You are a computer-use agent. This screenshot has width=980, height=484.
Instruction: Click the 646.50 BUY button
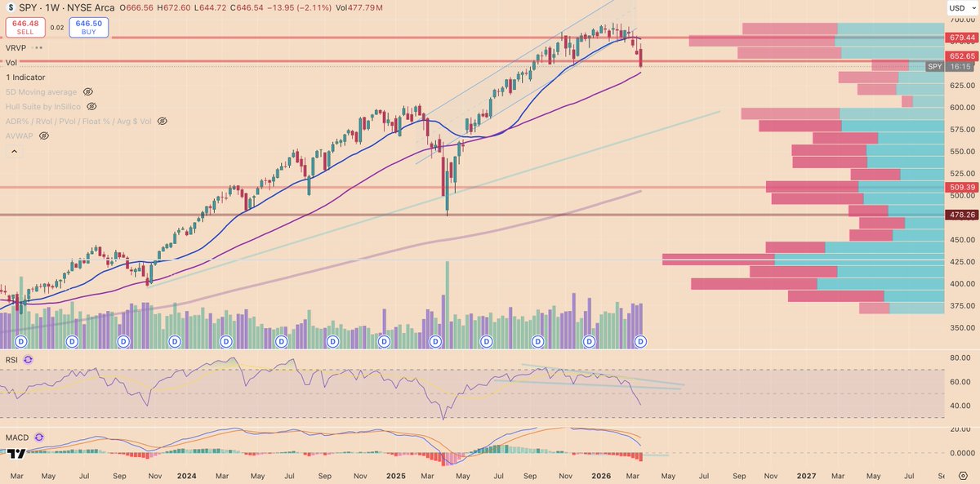click(x=88, y=27)
